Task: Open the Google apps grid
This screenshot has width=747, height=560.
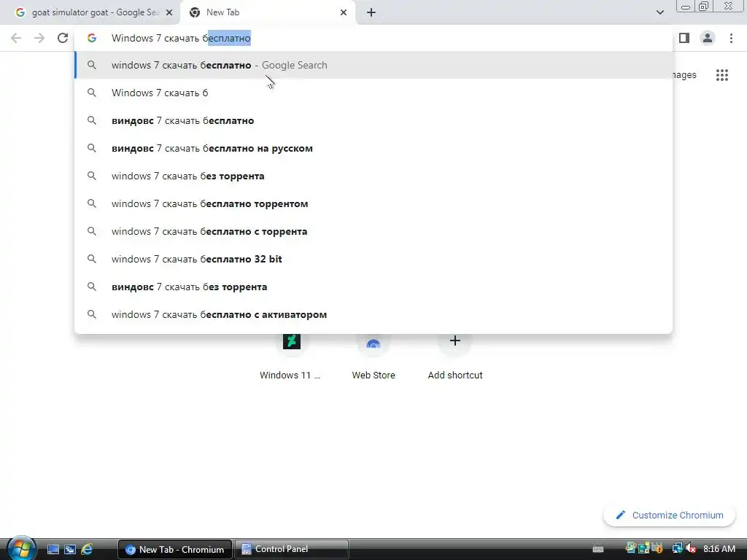Action: click(x=721, y=75)
